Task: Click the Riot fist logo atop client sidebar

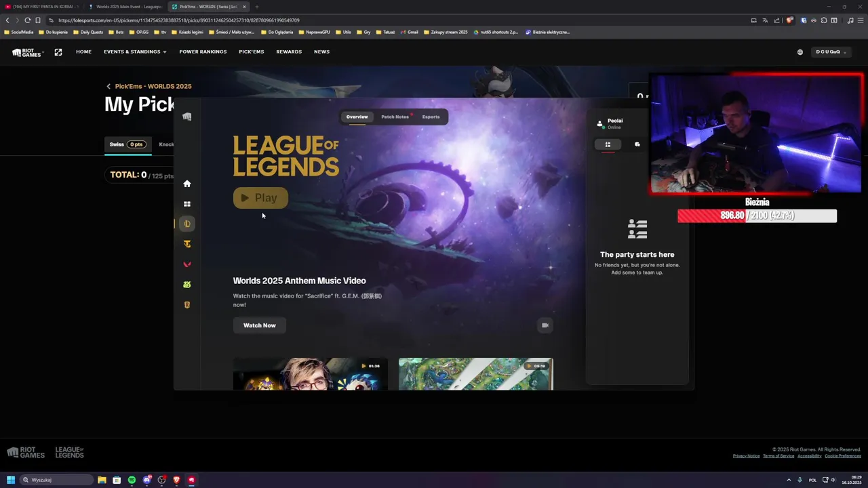Action: pyautogui.click(x=187, y=117)
